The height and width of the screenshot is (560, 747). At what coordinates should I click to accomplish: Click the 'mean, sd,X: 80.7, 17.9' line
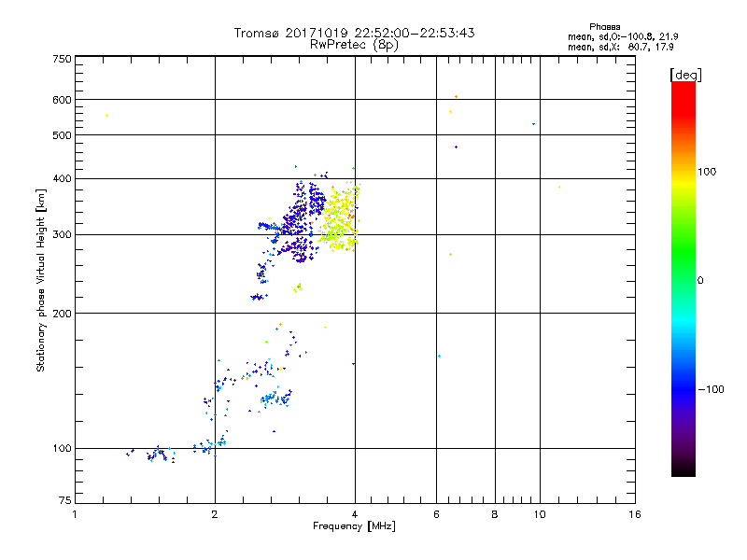click(621, 47)
